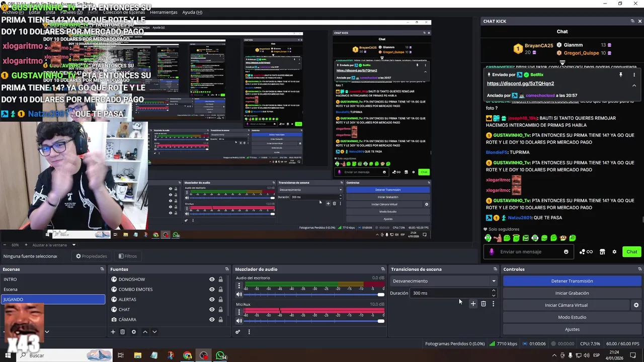The image size is (644, 362).
Task: Pop out the Controles dock
Action: [x=639, y=269]
